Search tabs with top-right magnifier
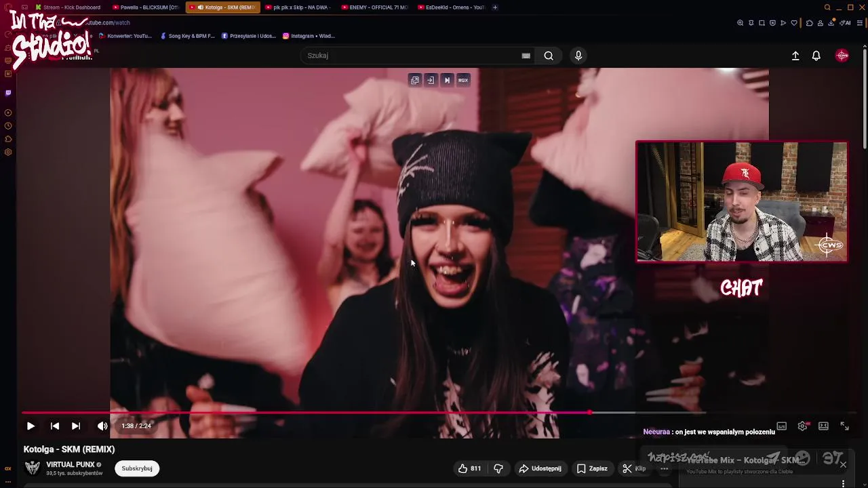 click(x=827, y=7)
